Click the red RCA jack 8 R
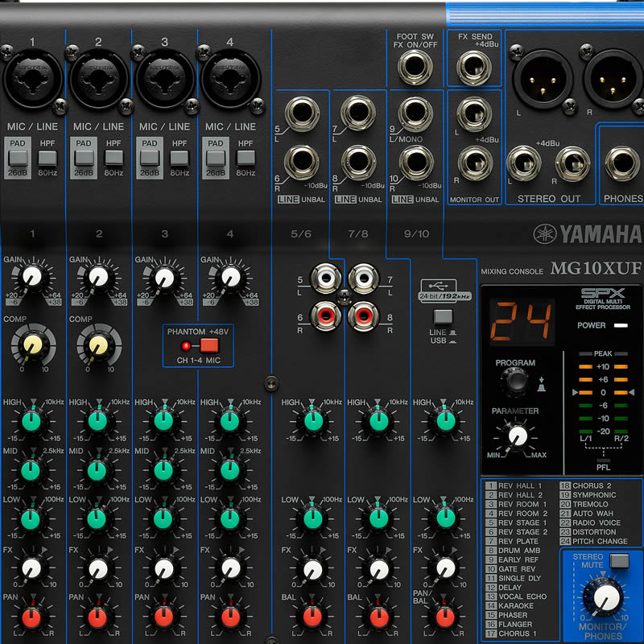 [364, 316]
